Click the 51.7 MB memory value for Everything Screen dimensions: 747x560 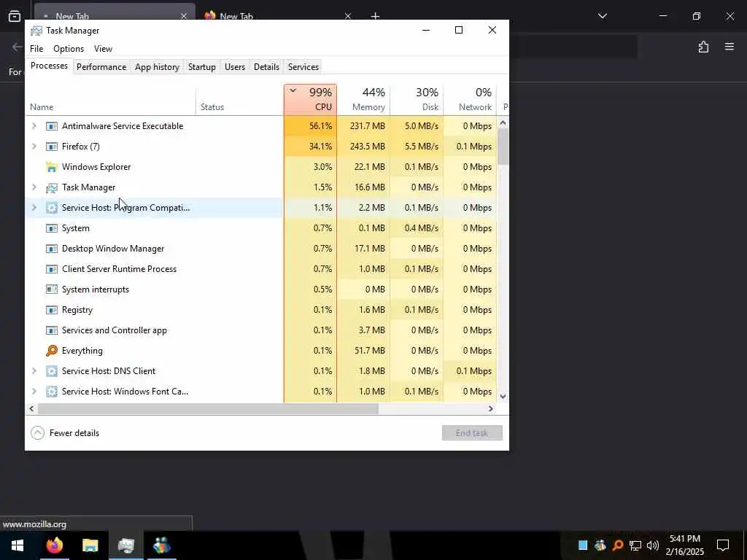click(x=370, y=351)
